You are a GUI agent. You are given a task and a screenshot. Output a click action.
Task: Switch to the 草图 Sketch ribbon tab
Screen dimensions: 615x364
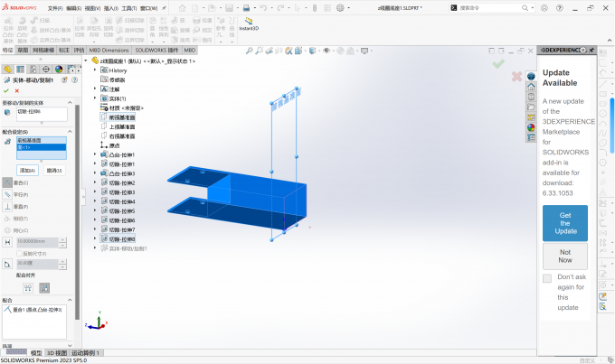coord(23,51)
